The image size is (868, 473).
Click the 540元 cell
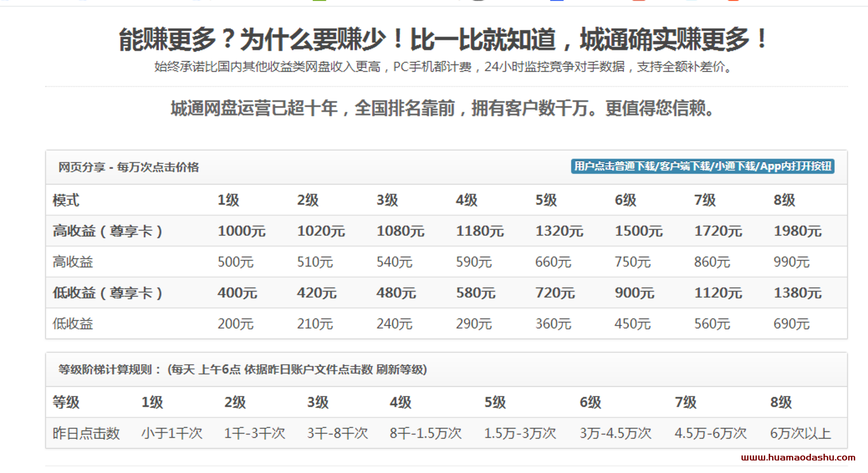click(x=394, y=262)
